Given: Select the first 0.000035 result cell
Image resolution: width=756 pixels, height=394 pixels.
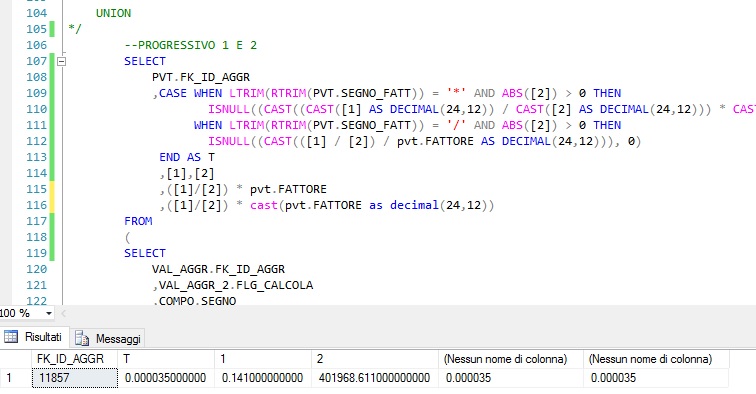Looking at the screenshot, I should [511, 378].
